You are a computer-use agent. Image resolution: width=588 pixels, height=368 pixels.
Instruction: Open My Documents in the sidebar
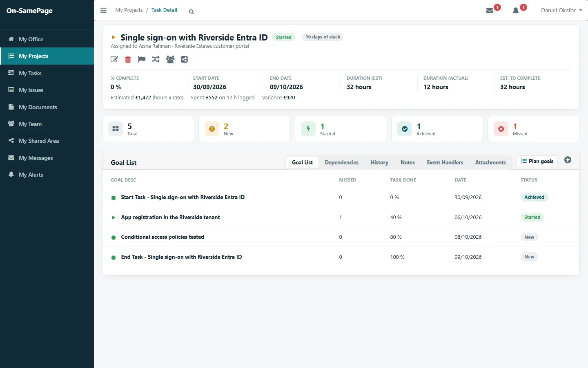click(47, 107)
